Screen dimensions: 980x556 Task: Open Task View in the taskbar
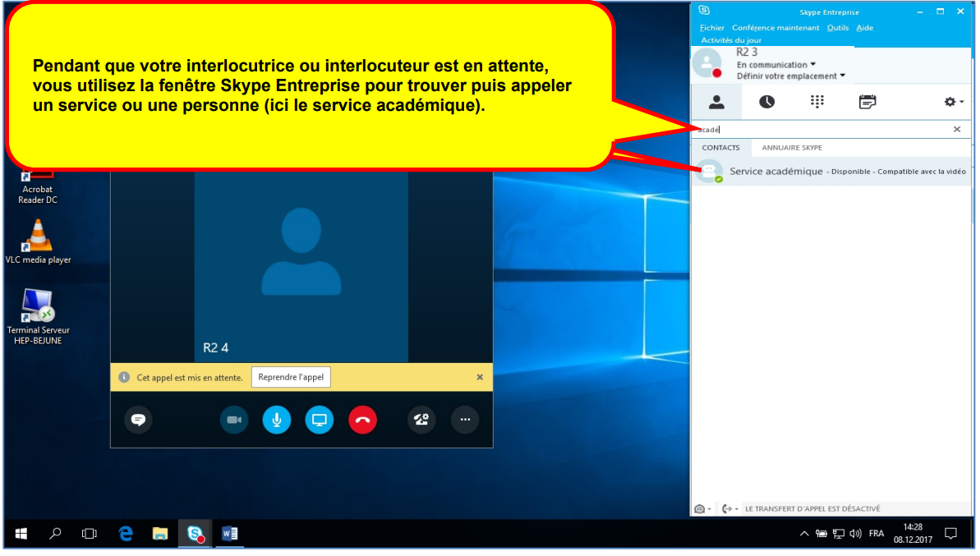tap(90, 534)
